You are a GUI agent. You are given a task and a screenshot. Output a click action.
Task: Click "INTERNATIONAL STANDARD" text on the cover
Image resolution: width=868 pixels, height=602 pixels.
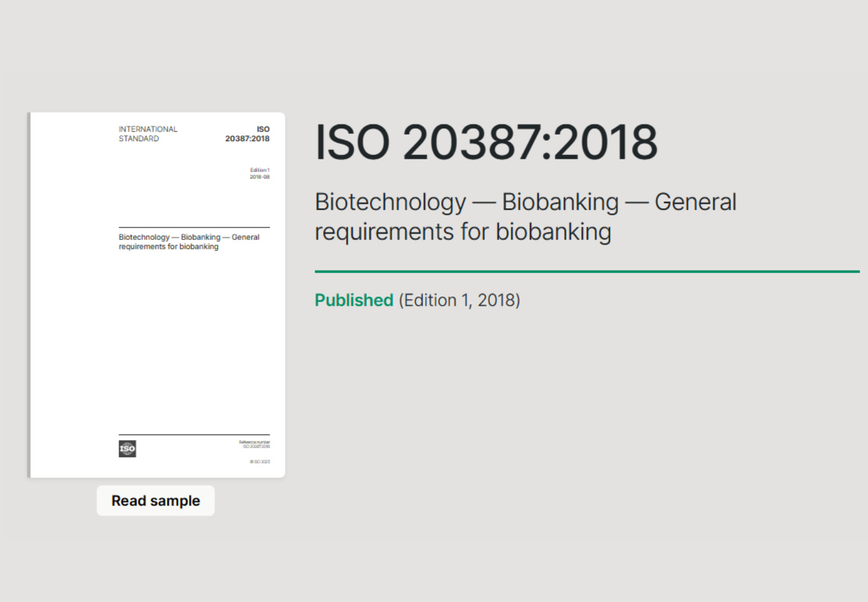coord(148,133)
